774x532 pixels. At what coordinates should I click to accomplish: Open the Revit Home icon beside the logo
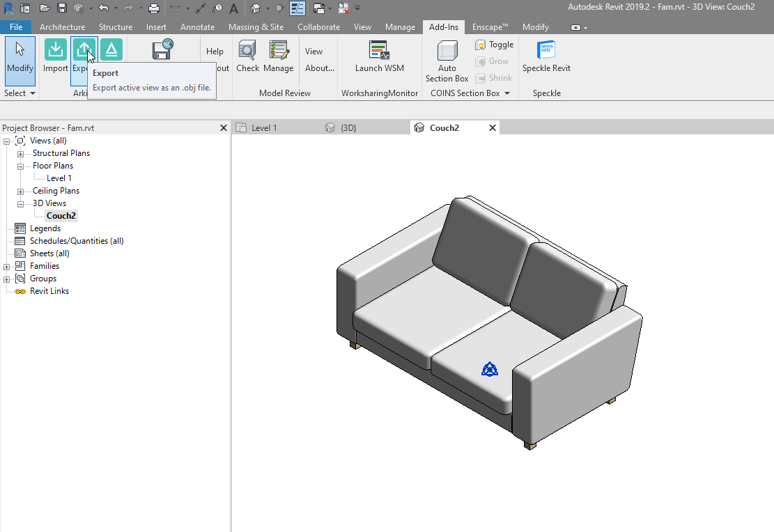click(24, 8)
